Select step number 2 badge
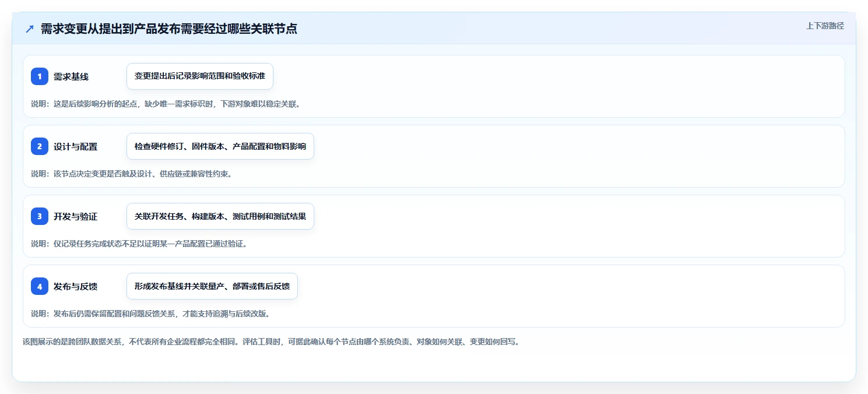868x394 pixels. click(x=40, y=146)
